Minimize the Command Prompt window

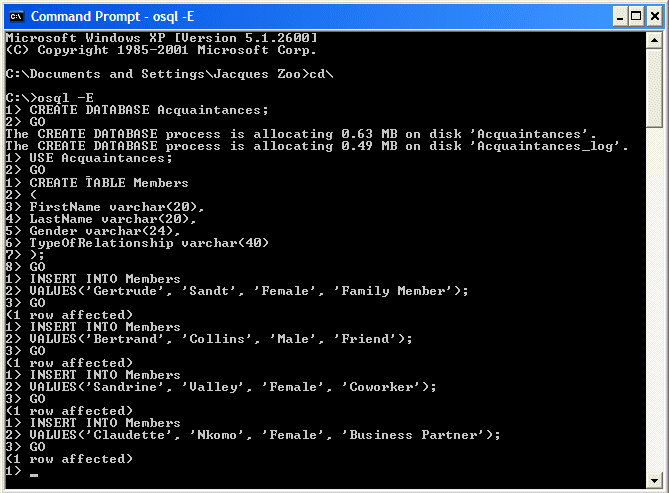coord(620,17)
